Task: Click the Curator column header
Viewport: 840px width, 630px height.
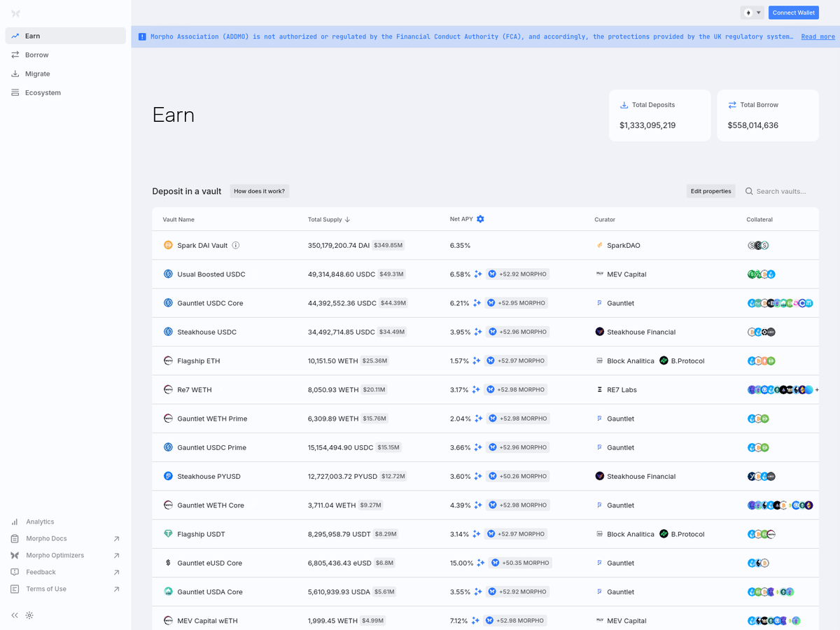Action: point(605,220)
